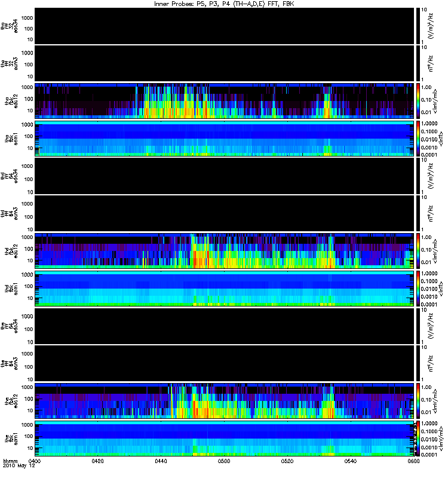Select the tha fff 32 edc34 panel label
The width and height of the screenshot is (448, 478).
click(x=10, y=26)
